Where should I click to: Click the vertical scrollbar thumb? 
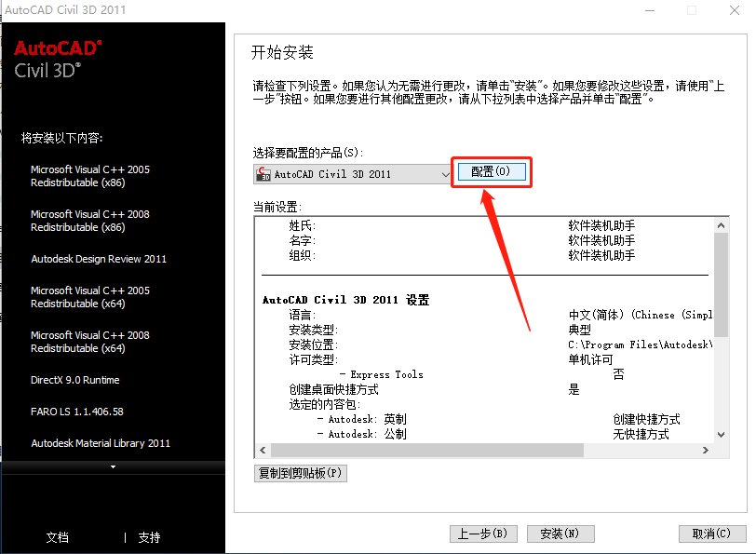tap(721, 285)
